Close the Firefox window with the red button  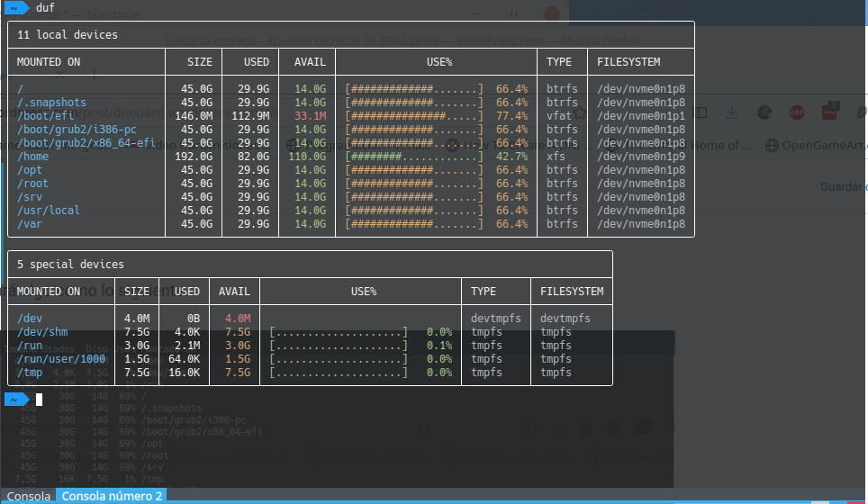pyautogui.click(x=552, y=13)
